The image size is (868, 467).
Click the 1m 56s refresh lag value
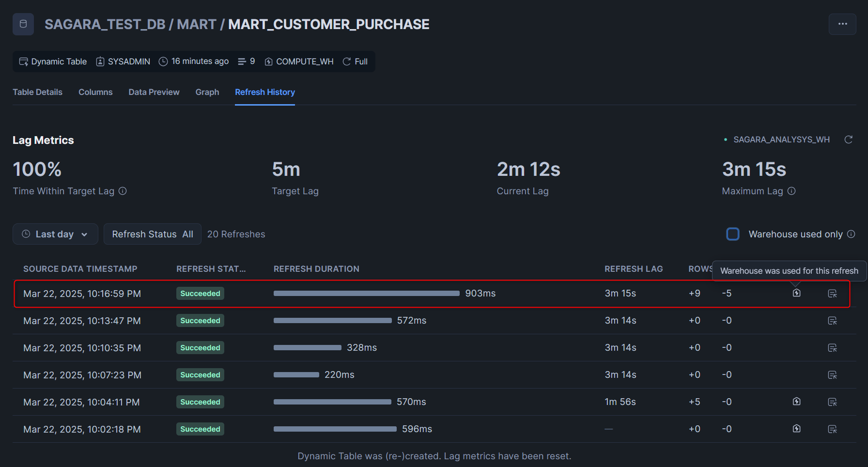620,402
